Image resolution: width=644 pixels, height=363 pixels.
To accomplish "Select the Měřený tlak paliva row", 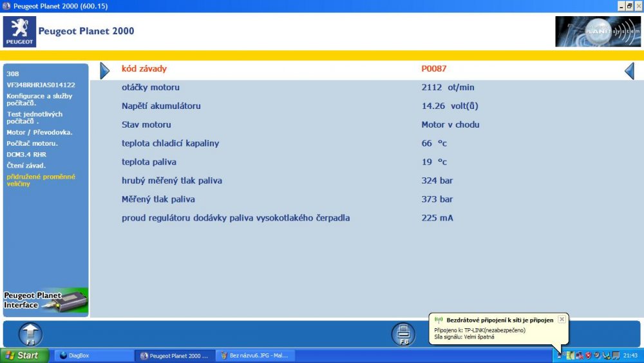I will (x=367, y=199).
